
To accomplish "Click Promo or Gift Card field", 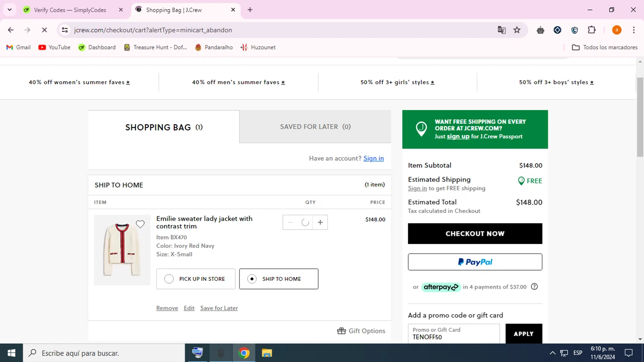I will point(454,334).
